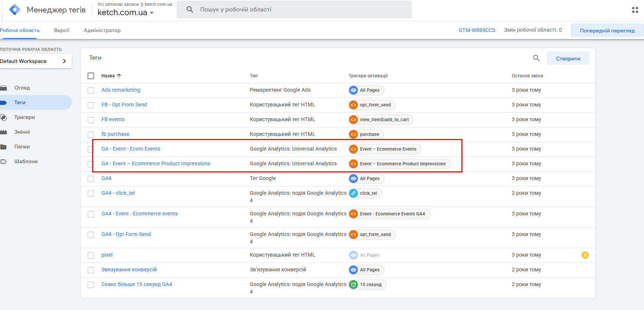This screenshot has width=644, height=310.
Task: Click the Google Tag Manager logo
Action: pyautogui.click(x=15, y=10)
